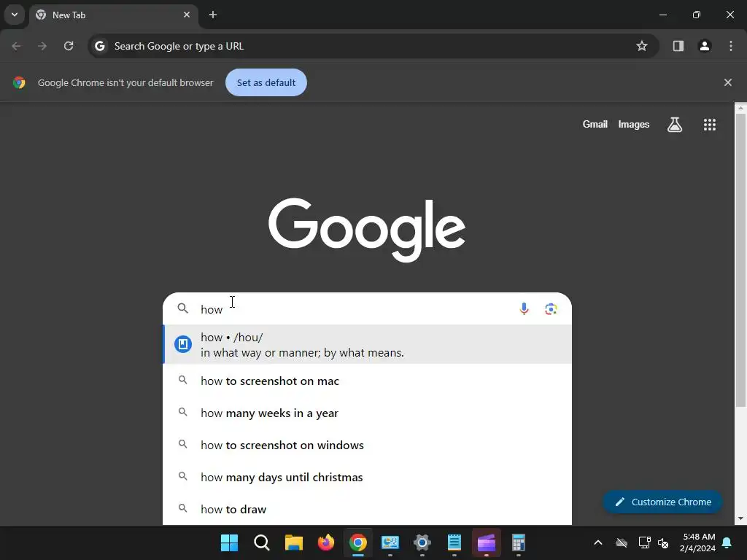This screenshot has height=560, width=747.
Task: Open the Images link
Action: 633,124
